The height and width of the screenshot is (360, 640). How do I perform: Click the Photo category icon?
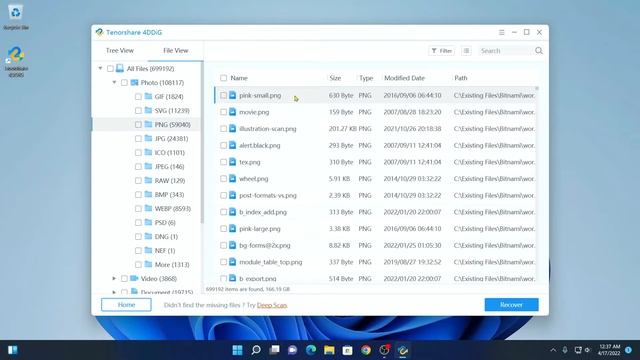(134, 82)
